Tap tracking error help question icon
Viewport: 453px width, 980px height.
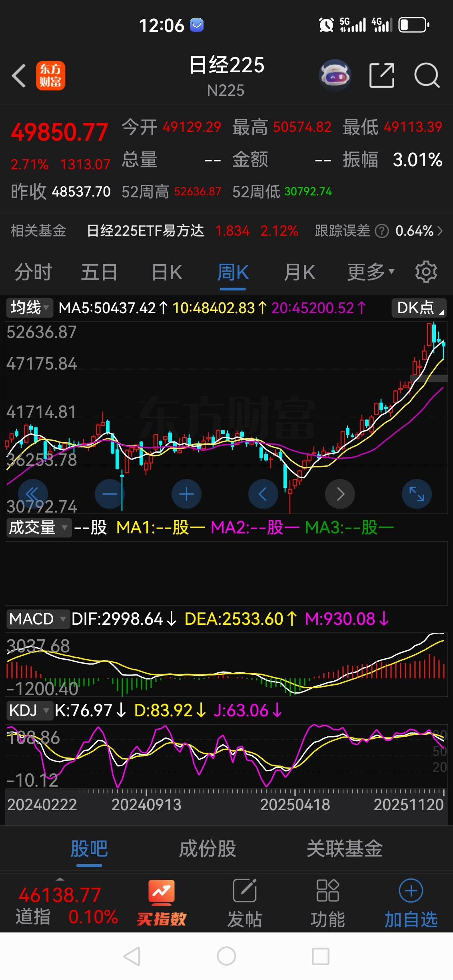[x=382, y=231]
